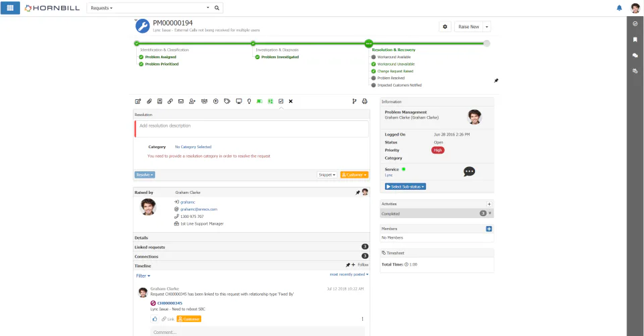Open the Select Sub-status dropdown

(x=405, y=186)
